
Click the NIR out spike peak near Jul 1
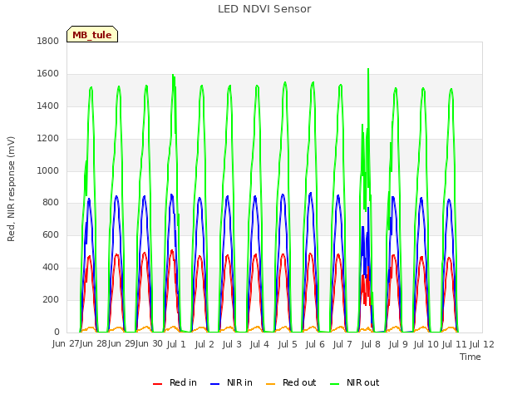coord(173,76)
